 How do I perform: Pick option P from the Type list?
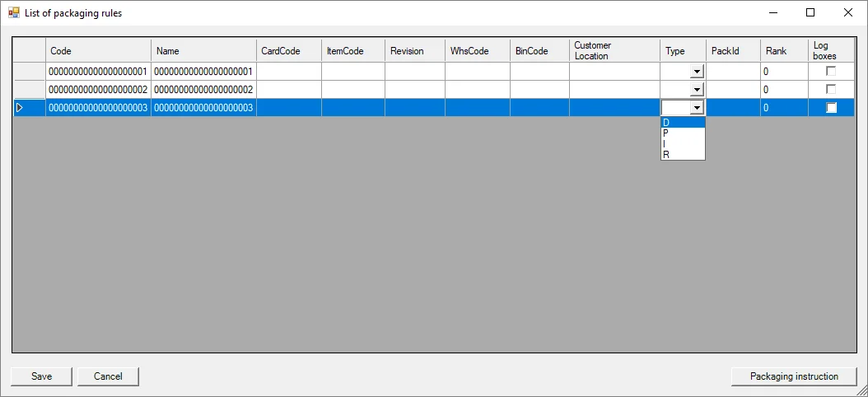coord(682,133)
